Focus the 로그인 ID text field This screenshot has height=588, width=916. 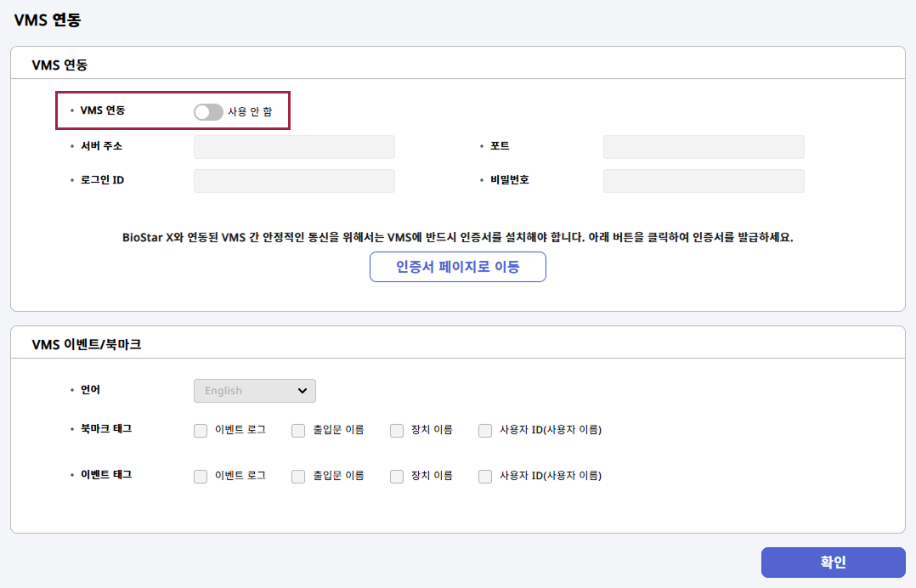(x=294, y=181)
